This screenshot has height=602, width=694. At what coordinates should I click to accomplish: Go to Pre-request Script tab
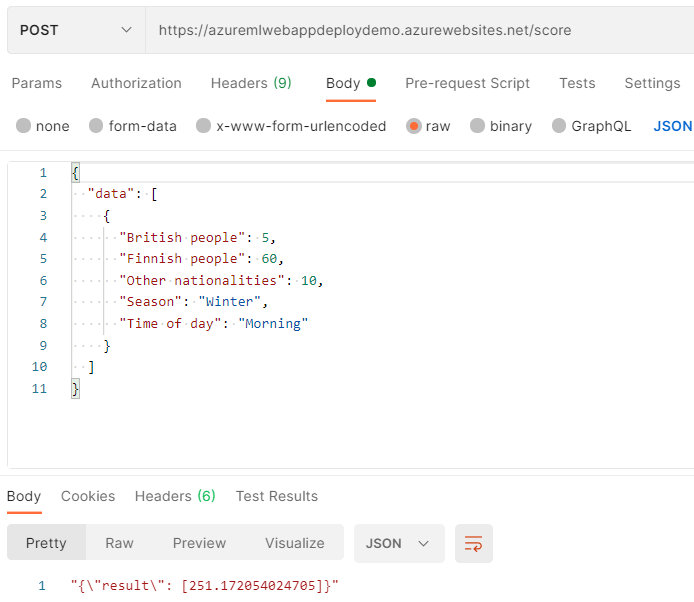click(467, 83)
